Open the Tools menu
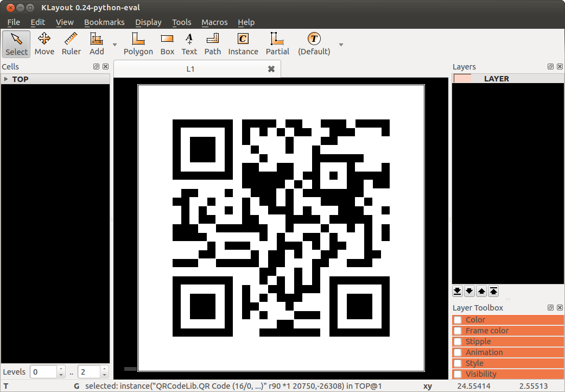 (x=182, y=22)
